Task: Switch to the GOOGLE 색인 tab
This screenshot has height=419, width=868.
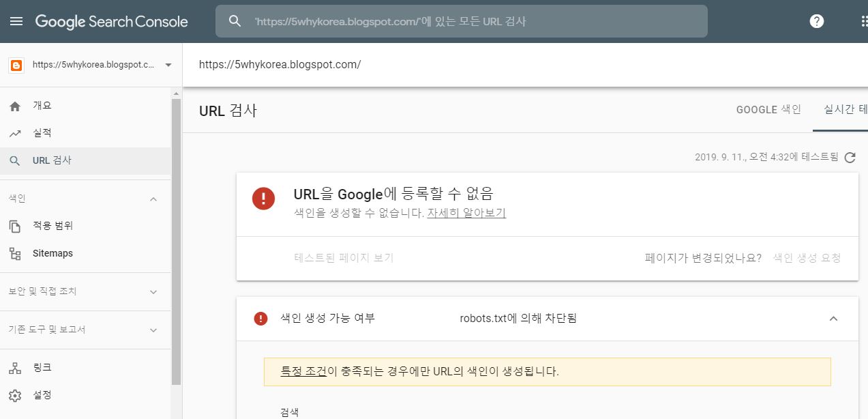Action: 768,110
